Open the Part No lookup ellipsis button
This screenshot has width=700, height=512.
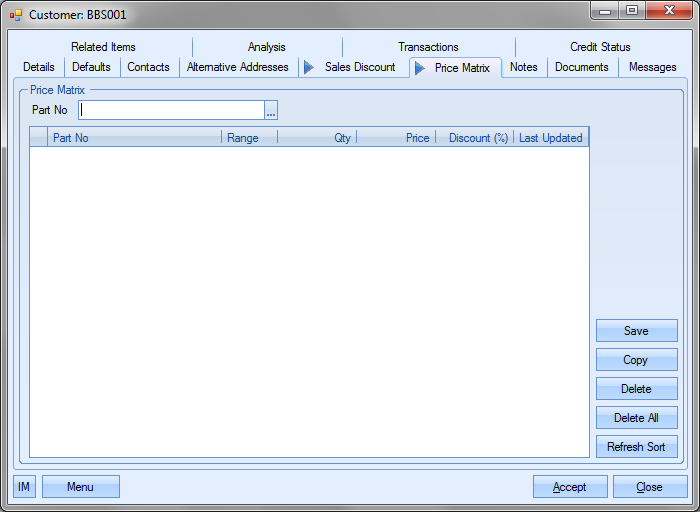click(271, 110)
